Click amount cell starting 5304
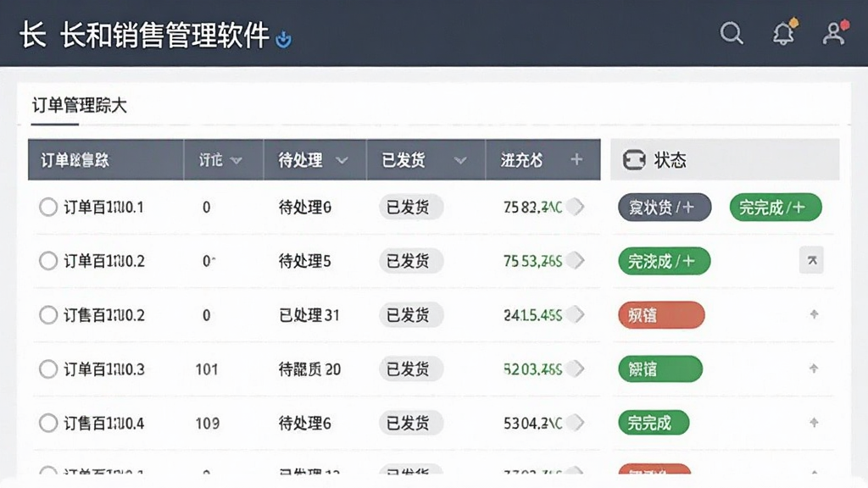Image resolution: width=868 pixels, height=488 pixels. [x=532, y=424]
